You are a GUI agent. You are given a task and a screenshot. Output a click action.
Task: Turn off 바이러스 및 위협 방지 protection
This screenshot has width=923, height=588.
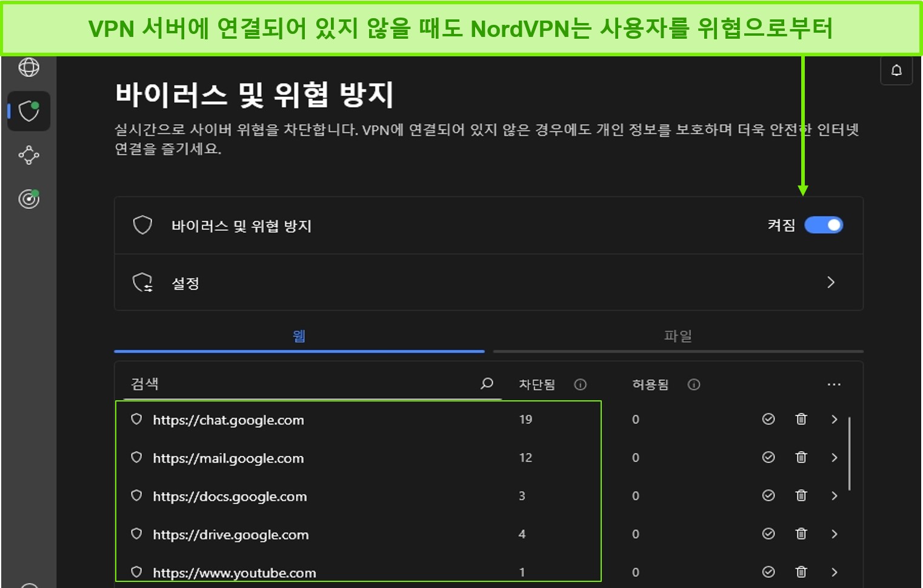[x=823, y=225]
